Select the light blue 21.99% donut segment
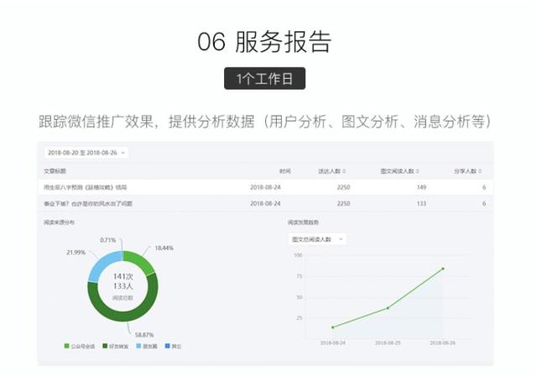 click(x=101, y=264)
